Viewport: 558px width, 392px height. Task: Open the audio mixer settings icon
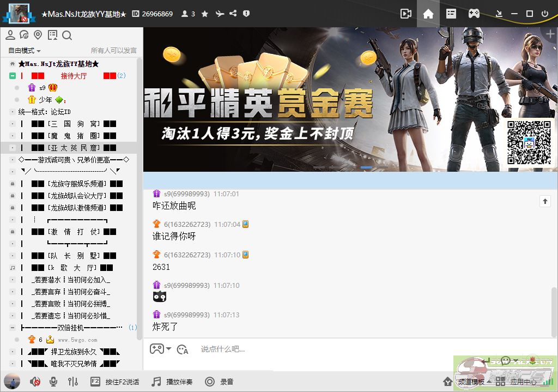pyautogui.click(x=73, y=382)
